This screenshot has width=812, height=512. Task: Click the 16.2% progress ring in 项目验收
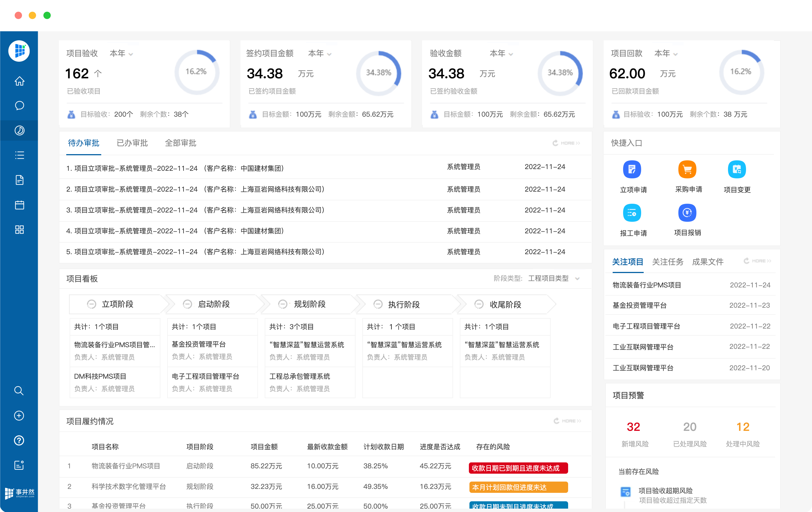(197, 72)
